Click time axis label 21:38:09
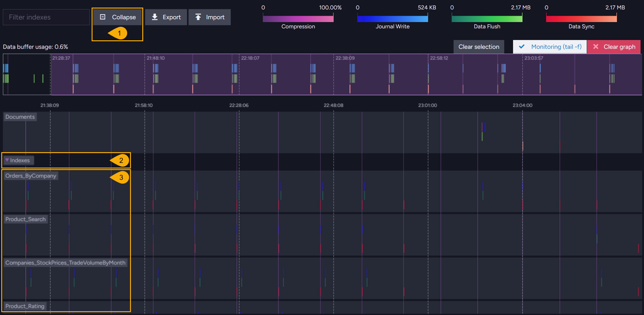 coord(50,105)
